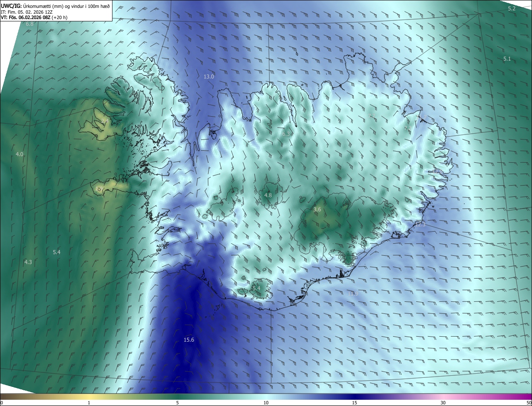Click the color scale tick label '15'
The height and width of the screenshot is (406, 532).
click(x=355, y=403)
